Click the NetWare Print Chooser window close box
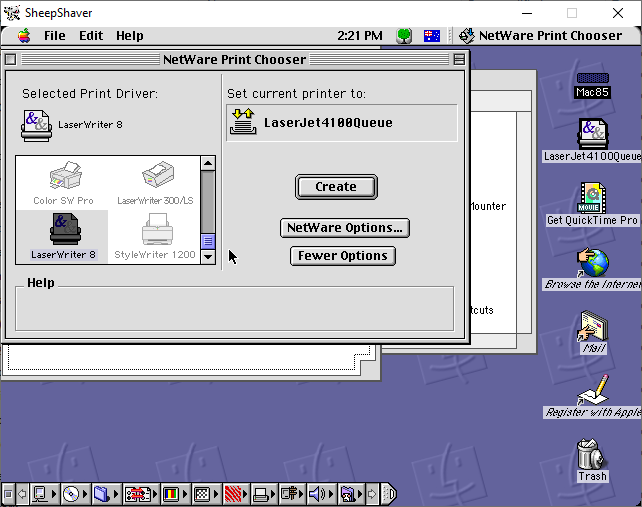 [11, 60]
